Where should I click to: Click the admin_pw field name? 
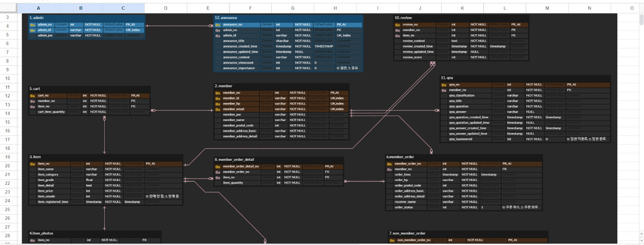point(45,35)
